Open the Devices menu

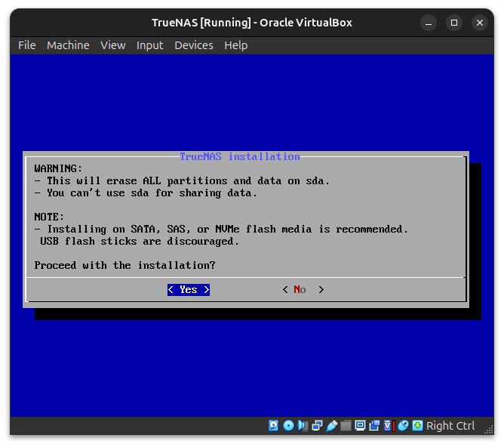193,45
